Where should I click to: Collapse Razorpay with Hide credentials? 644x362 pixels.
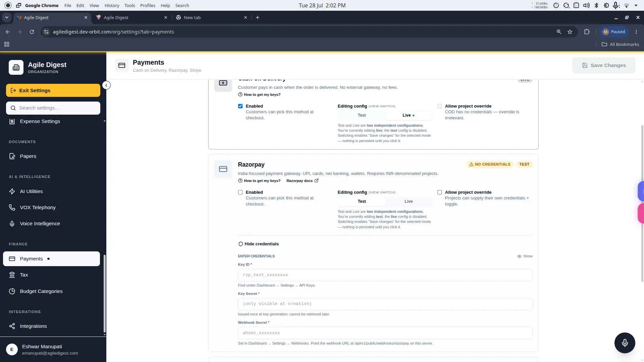[258, 244]
